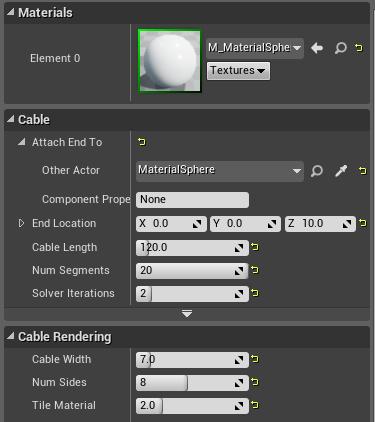Reset Element 0 material to default

point(359,48)
